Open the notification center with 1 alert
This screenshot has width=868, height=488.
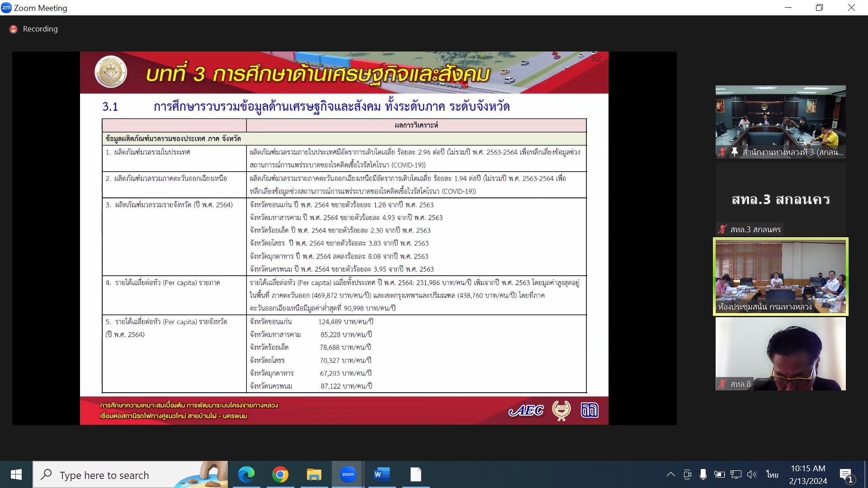(x=846, y=474)
